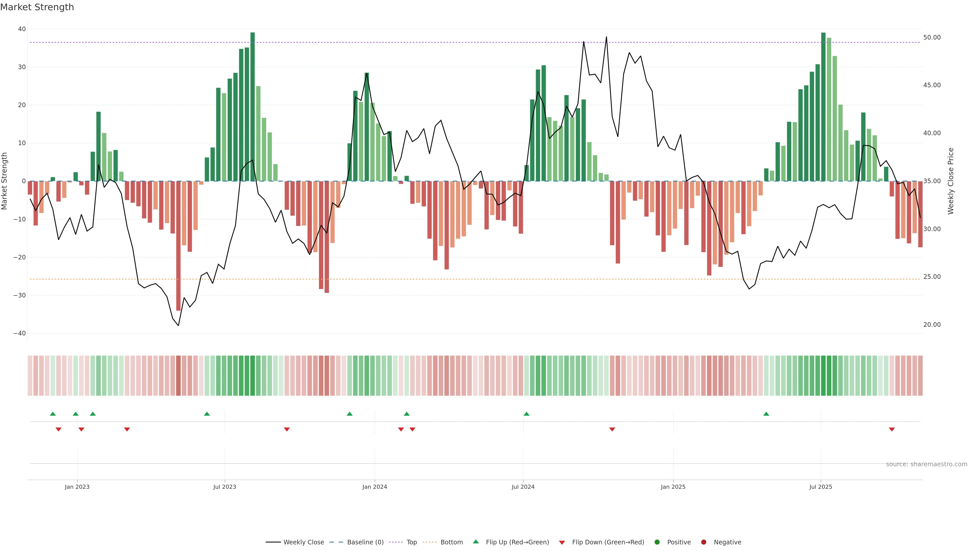Screen dimensions: 980x551
Task: Click flip-up marker before Jul 2025
Action: point(766,414)
